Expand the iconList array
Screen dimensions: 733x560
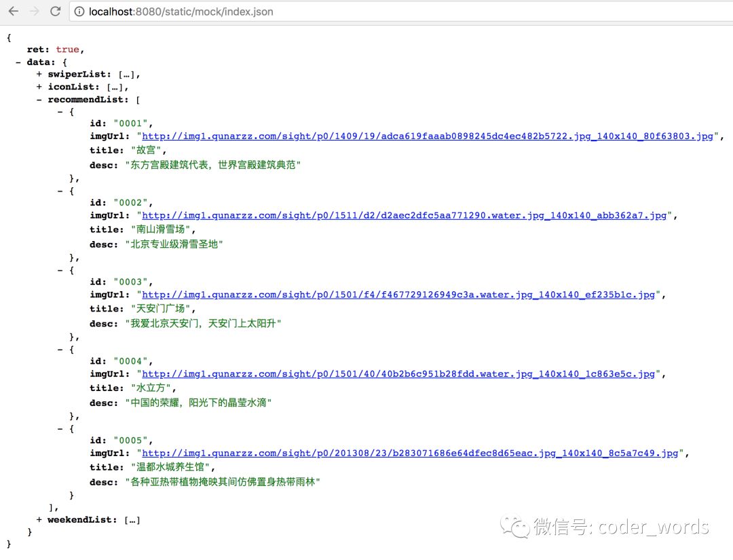pos(39,87)
